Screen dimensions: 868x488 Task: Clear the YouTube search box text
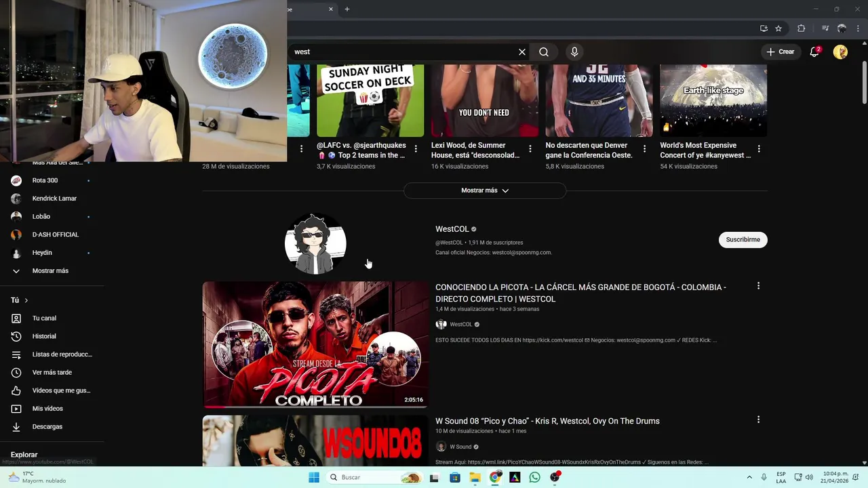(522, 52)
